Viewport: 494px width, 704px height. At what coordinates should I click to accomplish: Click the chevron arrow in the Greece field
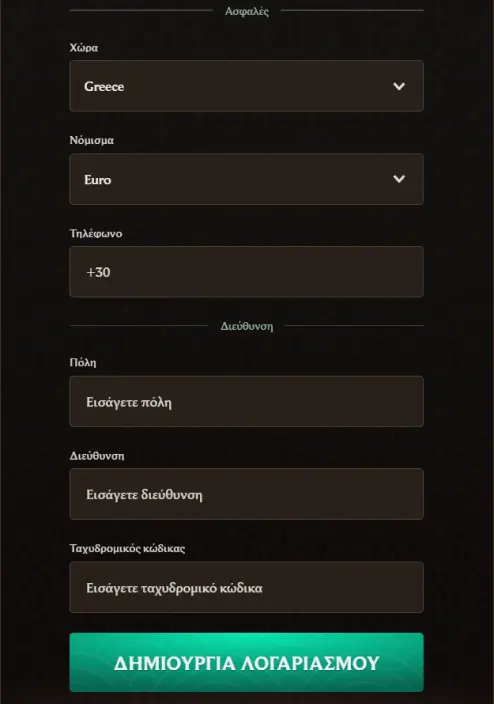pyautogui.click(x=399, y=86)
